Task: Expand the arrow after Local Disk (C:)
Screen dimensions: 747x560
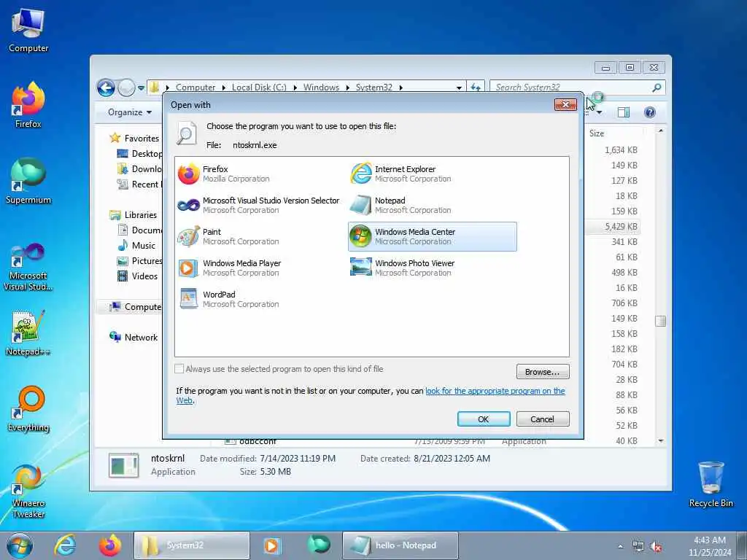Action: pos(295,87)
